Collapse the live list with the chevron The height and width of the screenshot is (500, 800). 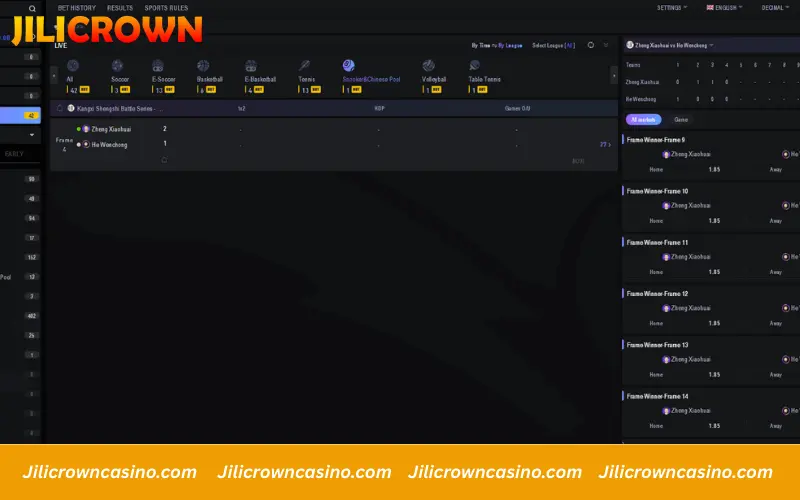click(606, 45)
